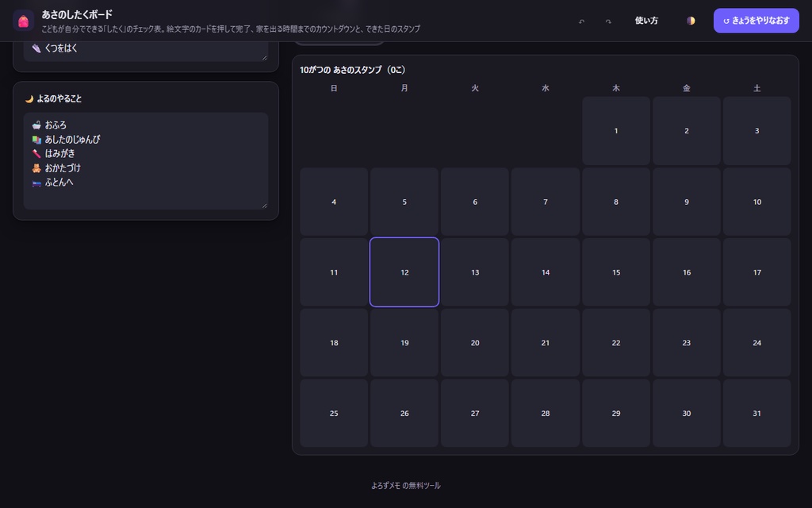
Task: Select calendar day 17
Action: pos(756,272)
